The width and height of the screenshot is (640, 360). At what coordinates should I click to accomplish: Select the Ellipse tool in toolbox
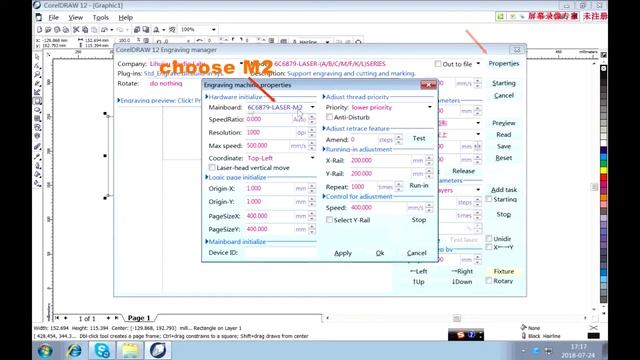[38, 110]
